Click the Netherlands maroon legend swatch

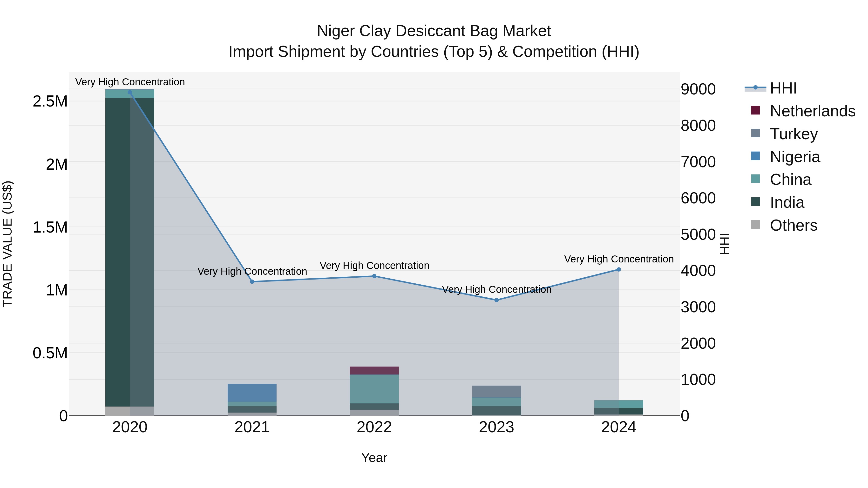point(755,110)
